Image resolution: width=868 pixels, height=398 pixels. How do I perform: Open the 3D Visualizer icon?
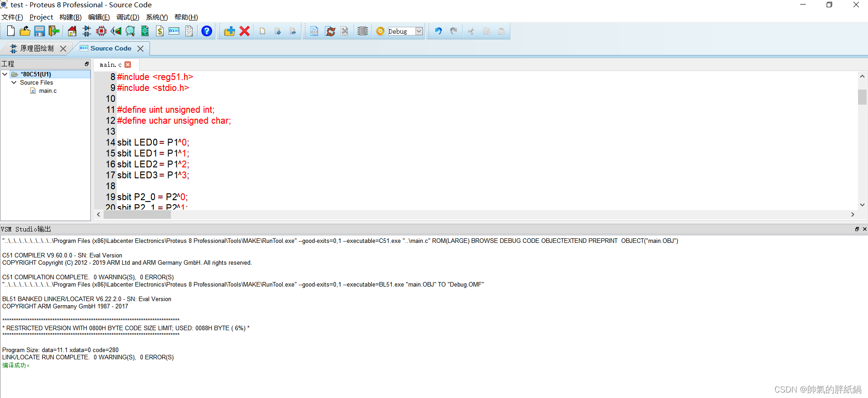(116, 31)
